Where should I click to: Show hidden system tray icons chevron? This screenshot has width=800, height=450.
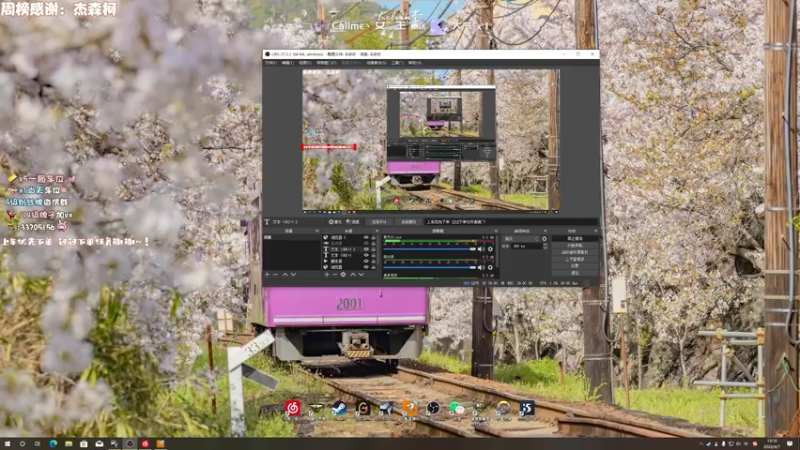(x=701, y=444)
